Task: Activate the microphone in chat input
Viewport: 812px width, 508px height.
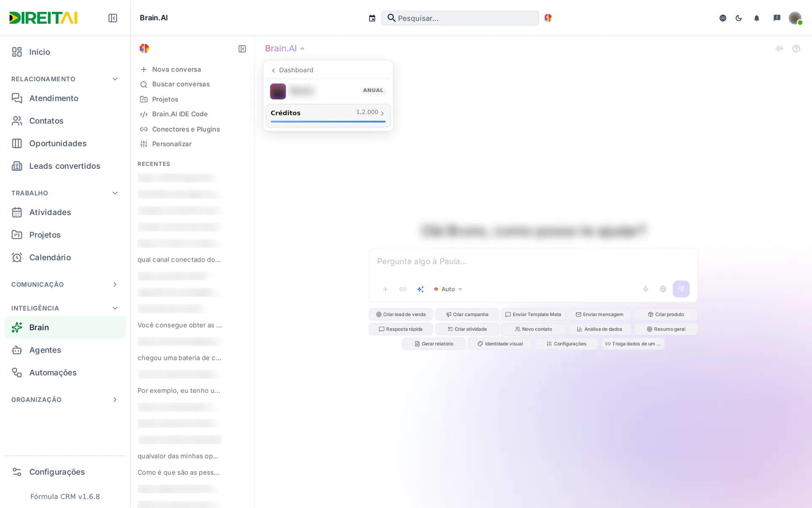Action: [x=645, y=289]
